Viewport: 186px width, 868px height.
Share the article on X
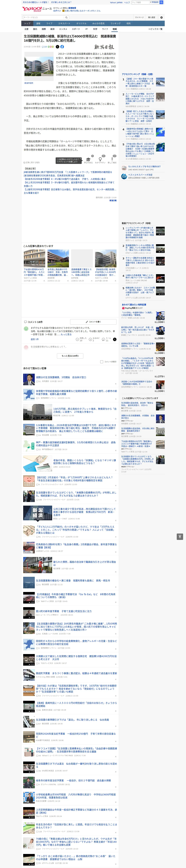pos(57,47)
